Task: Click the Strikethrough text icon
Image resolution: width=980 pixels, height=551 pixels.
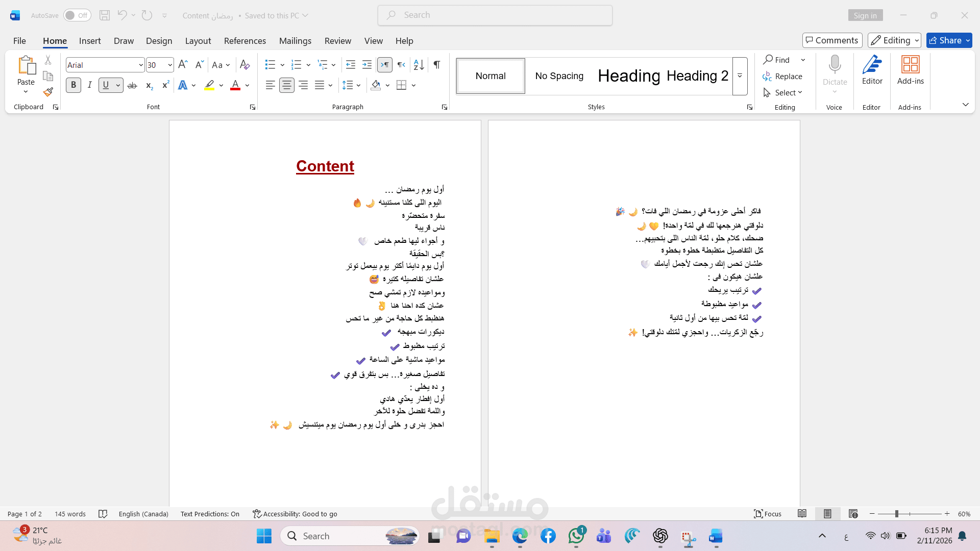Action: pos(132,85)
